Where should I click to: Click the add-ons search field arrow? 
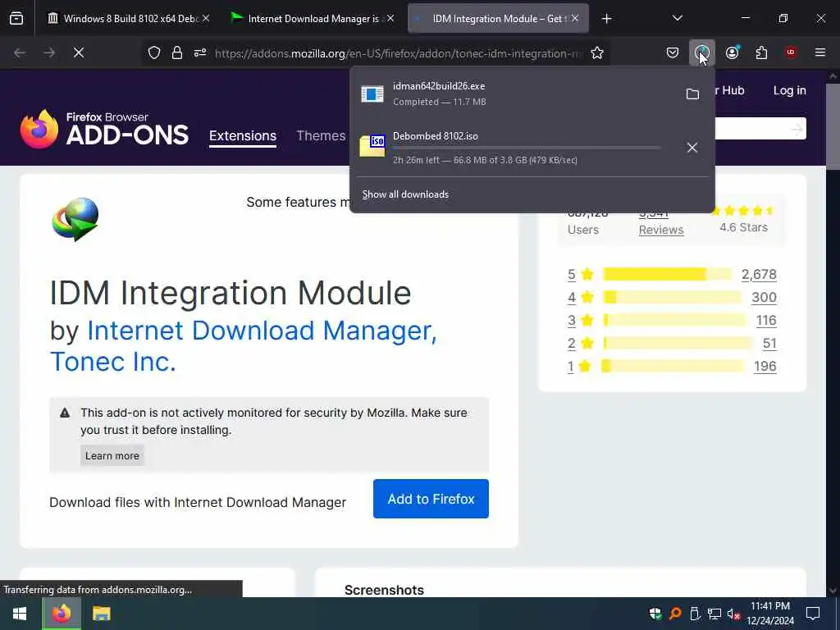797,129
